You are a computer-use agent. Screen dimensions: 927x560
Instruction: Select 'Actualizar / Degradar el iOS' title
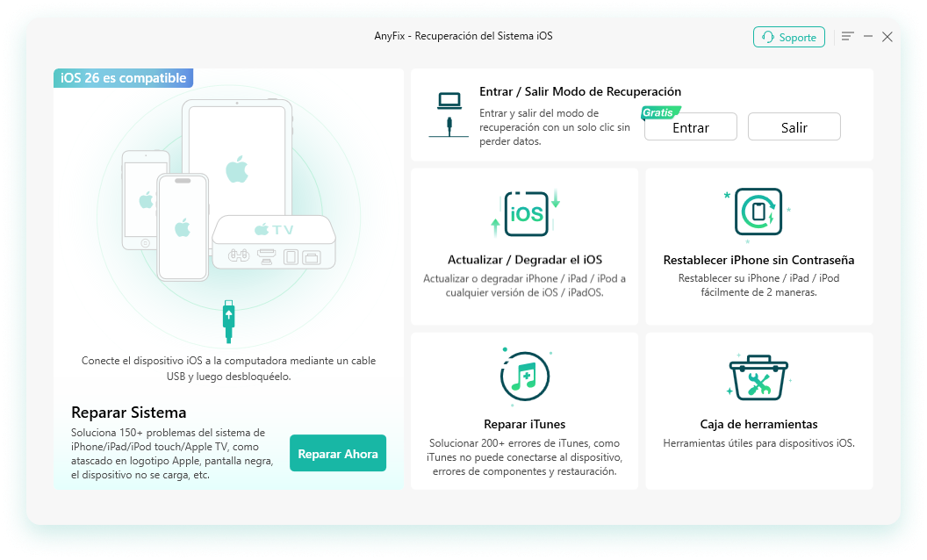(525, 260)
